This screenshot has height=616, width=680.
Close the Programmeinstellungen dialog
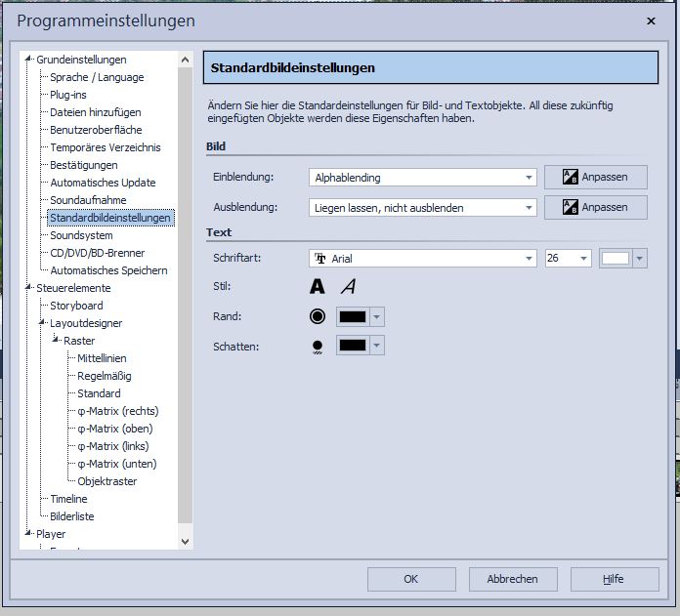651,21
